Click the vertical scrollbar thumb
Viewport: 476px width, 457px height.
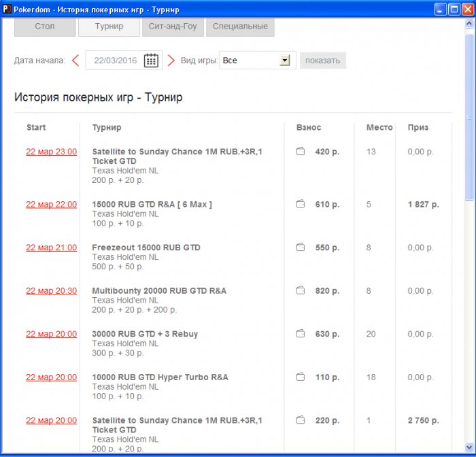(x=469, y=117)
